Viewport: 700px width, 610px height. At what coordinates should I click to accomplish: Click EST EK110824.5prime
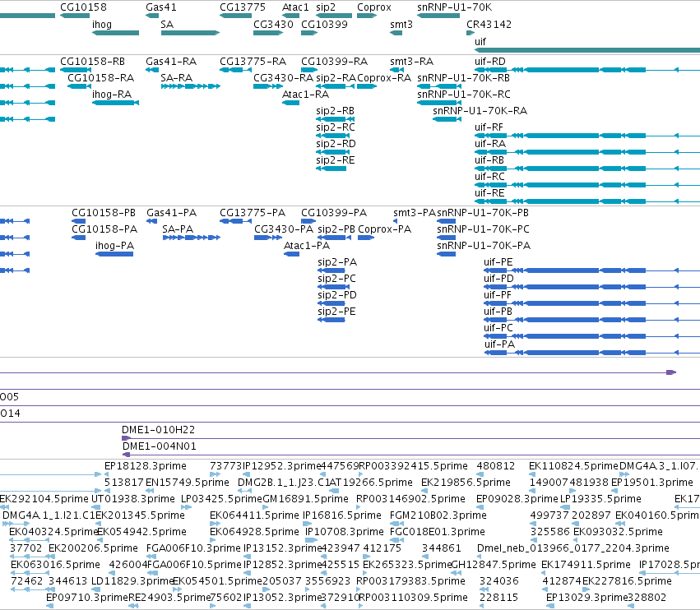click(x=532, y=474)
